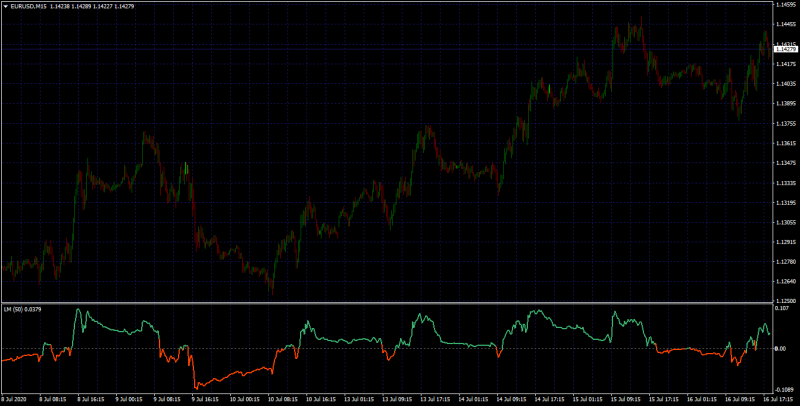Click price level 1.13615 on the scale
Image resolution: width=800 pixels, height=406 pixels.
coord(786,143)
